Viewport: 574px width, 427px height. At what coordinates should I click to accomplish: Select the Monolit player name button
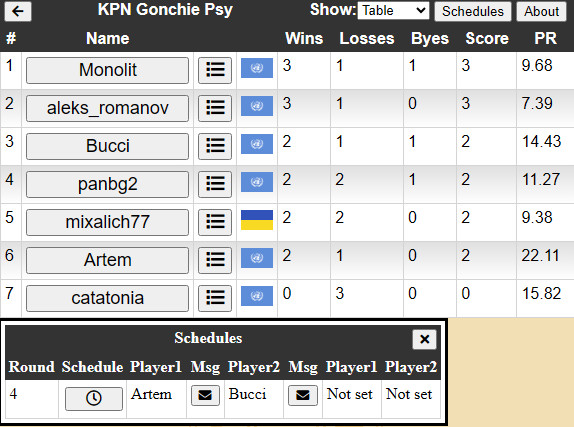click(x=108, y=70)
